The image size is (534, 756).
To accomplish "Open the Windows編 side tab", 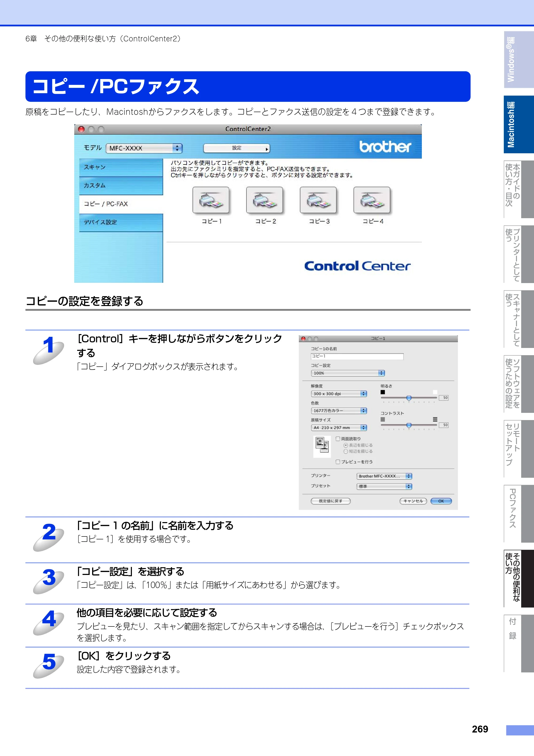I will click(519, 60).
